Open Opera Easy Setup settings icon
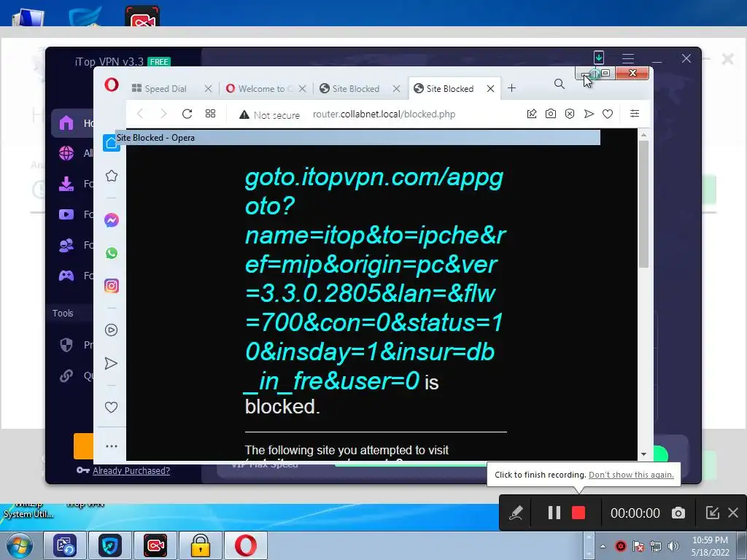 point(635,113)
